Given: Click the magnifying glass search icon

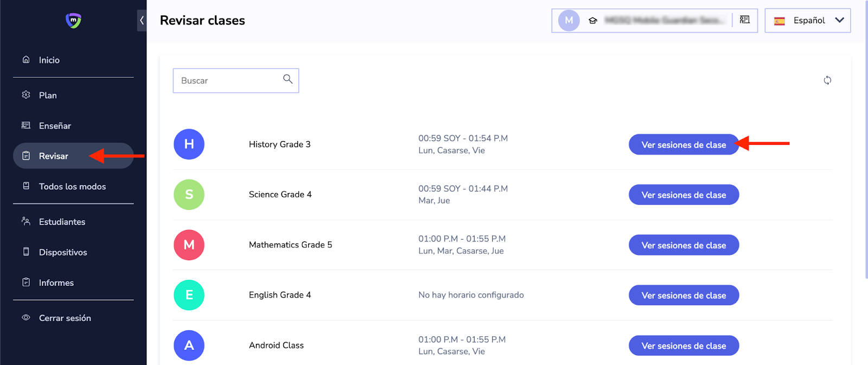Looking at the screenshot, I should click(288, 79).
